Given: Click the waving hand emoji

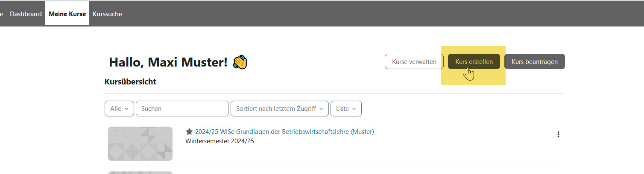Looking at the screenshot, I should 240,62.
